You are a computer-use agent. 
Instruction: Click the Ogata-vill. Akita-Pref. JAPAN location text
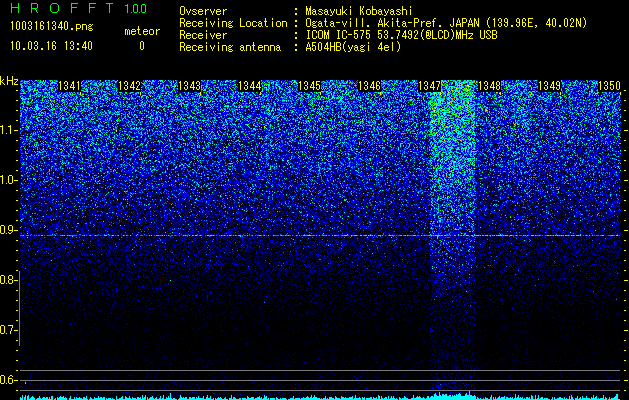tap(446, 23)
